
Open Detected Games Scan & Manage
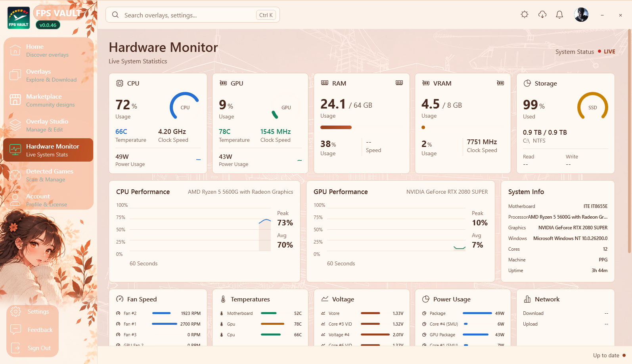pos(48,175)
